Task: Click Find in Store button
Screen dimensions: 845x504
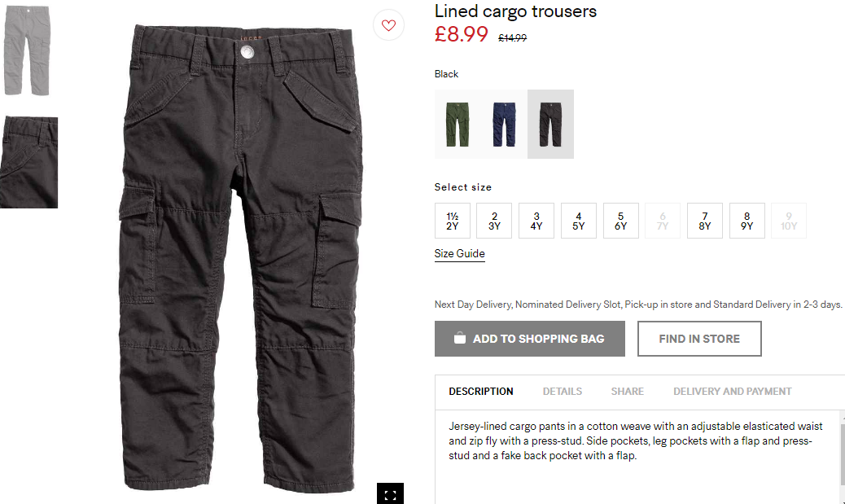Action: pos(699,339)
